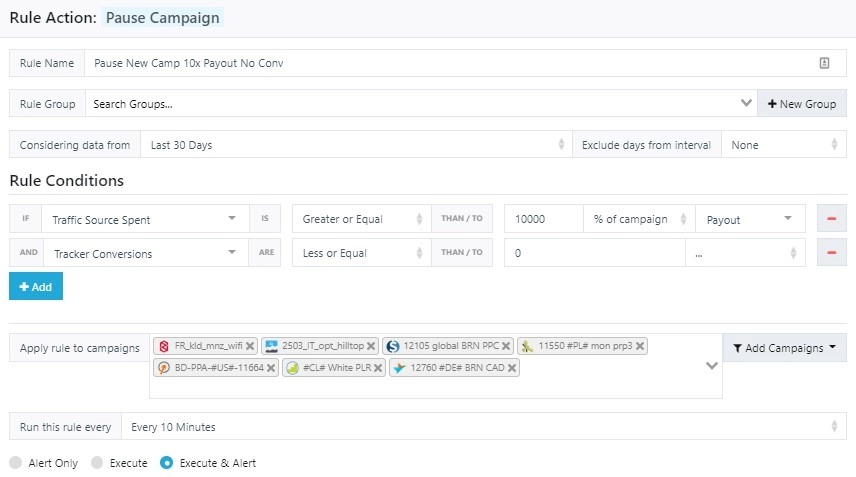This screenshot has width=856, height=477.
Task: Click 11550 #PL# mon prp3 source icon
Action: [527, 346]
